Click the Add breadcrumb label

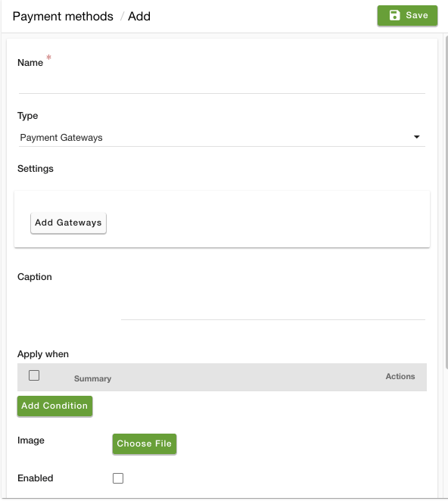[139, 17]
